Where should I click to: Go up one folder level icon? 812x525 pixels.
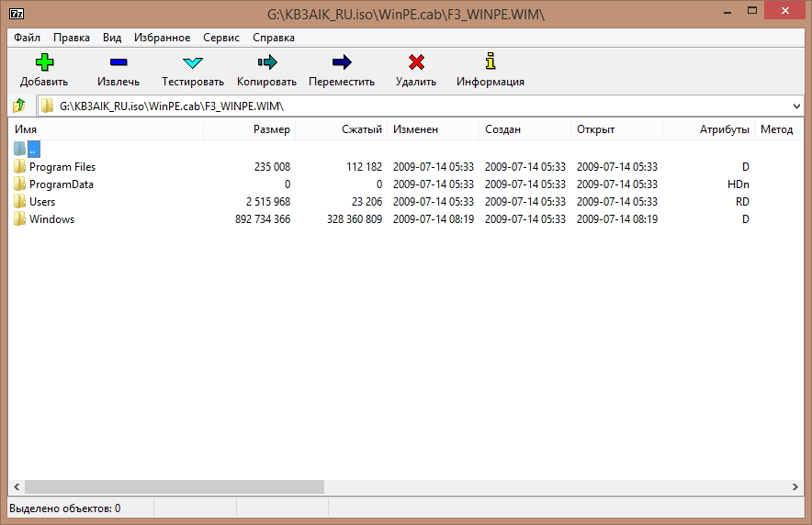(19, 106)
